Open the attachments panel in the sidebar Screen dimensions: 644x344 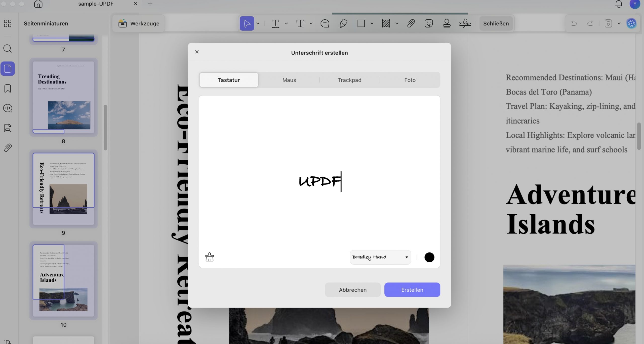pyautogui.click(x=8, y=148)
